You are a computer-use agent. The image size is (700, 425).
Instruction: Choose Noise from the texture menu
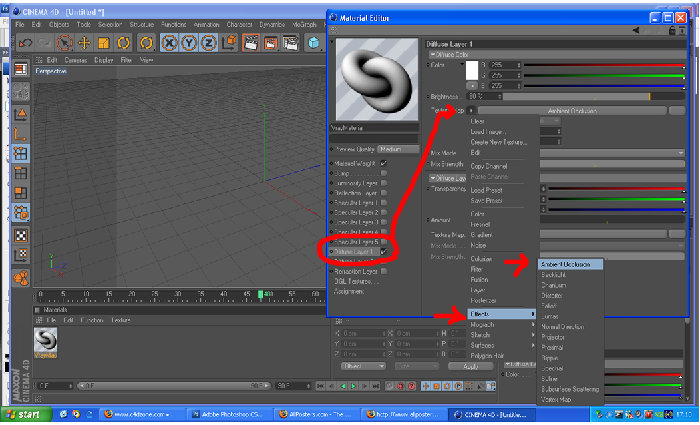pos(478,246)
